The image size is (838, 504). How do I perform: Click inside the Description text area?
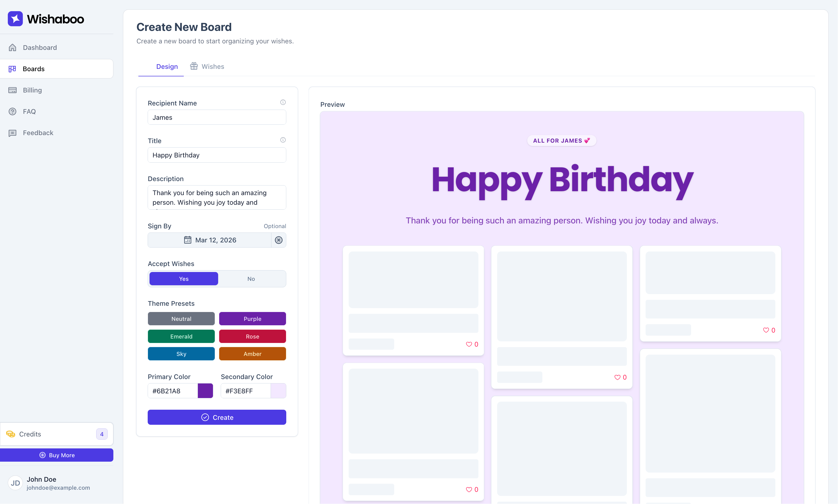[x=217, y=197]
